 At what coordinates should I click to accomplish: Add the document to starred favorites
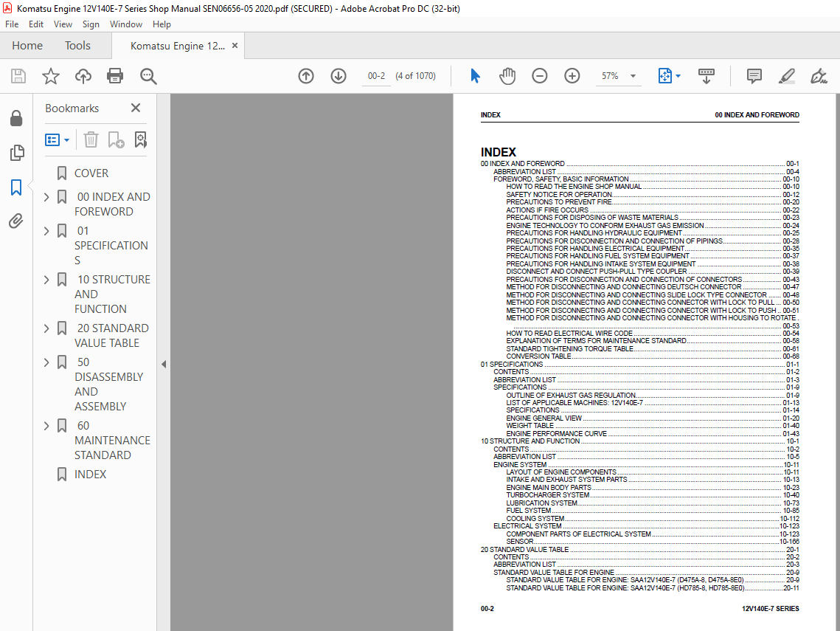point(51,76)
